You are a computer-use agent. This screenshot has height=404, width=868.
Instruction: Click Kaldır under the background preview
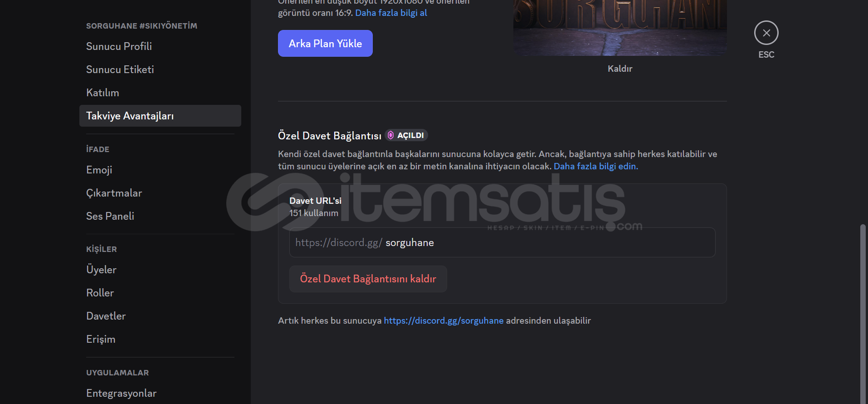tap(620, 69)
